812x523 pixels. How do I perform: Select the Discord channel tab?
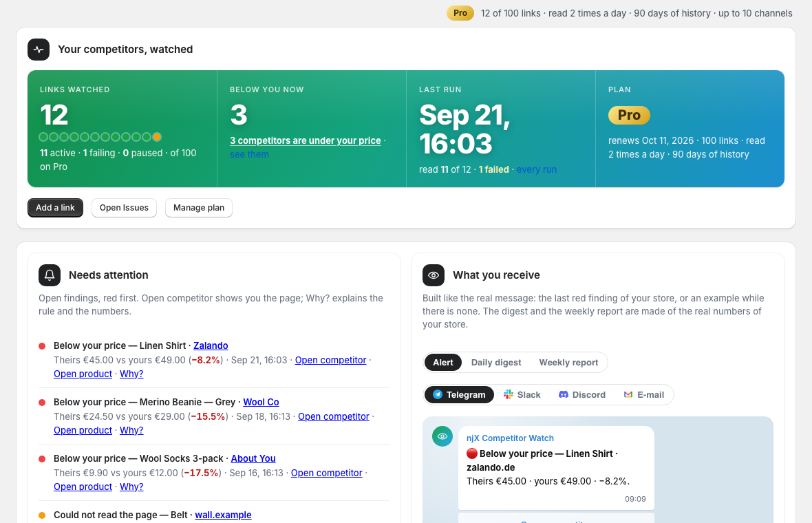pos(582,394)
